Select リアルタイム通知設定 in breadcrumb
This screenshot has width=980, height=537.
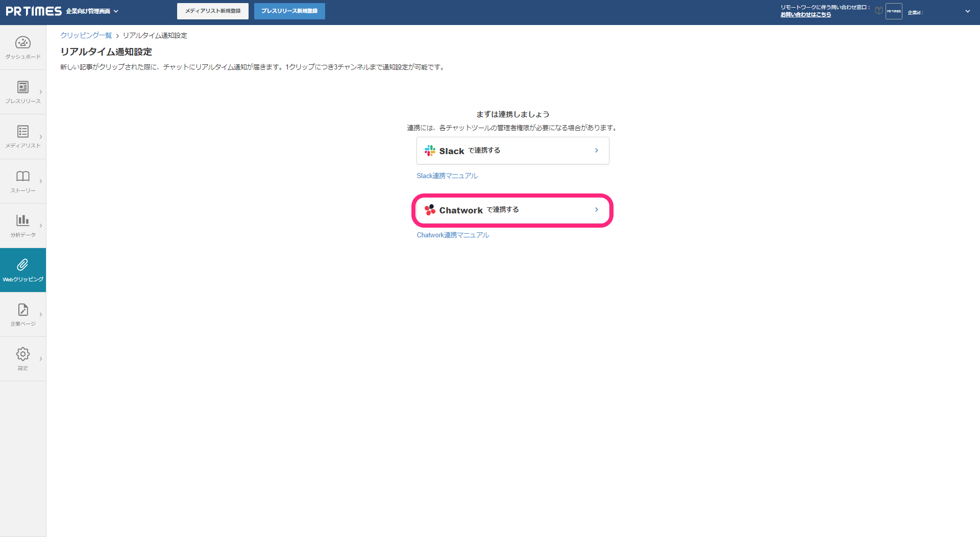pos(154,35)
